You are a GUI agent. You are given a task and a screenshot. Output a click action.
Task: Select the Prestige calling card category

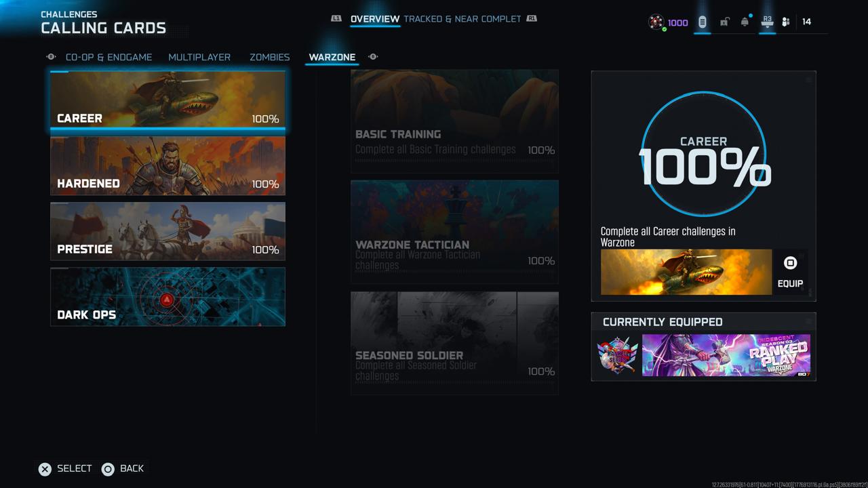[167, 231]
